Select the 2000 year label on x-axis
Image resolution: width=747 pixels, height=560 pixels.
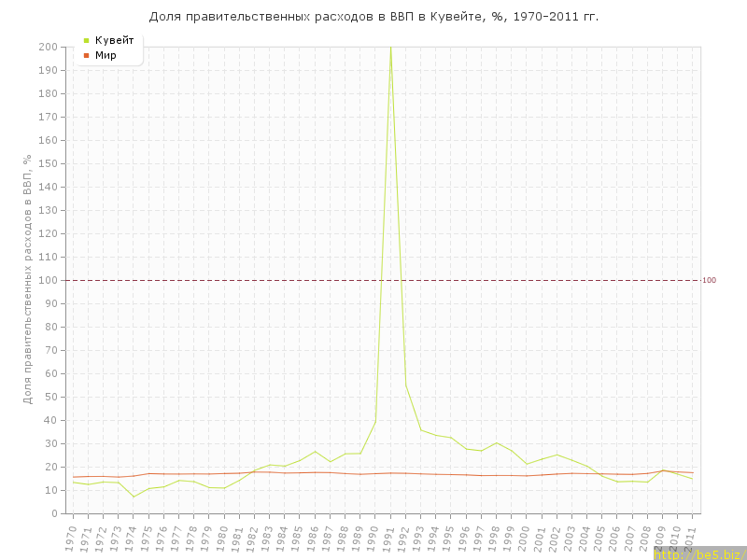click(526, 538)
